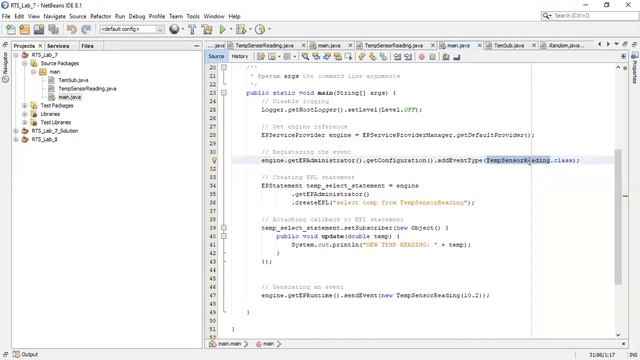Expand the Test Libraries node
This screenshot has height=360, width=640.
tap(24, 122)
